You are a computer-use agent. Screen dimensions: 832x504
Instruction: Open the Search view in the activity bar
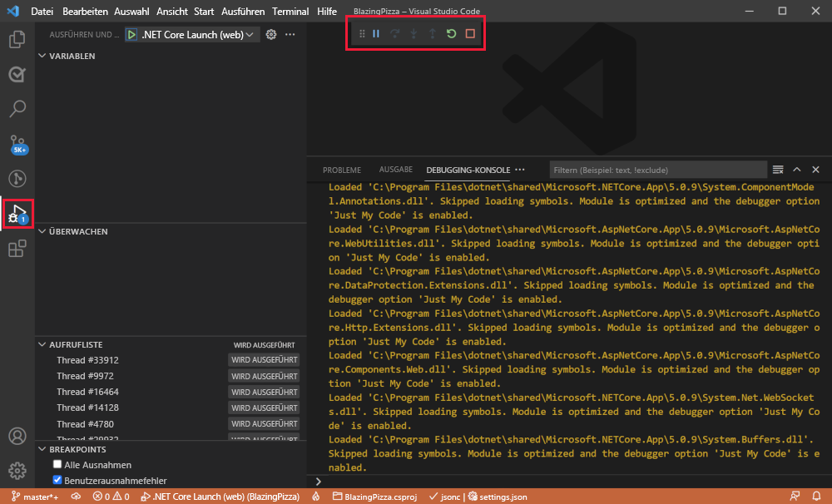pos(17,108)
